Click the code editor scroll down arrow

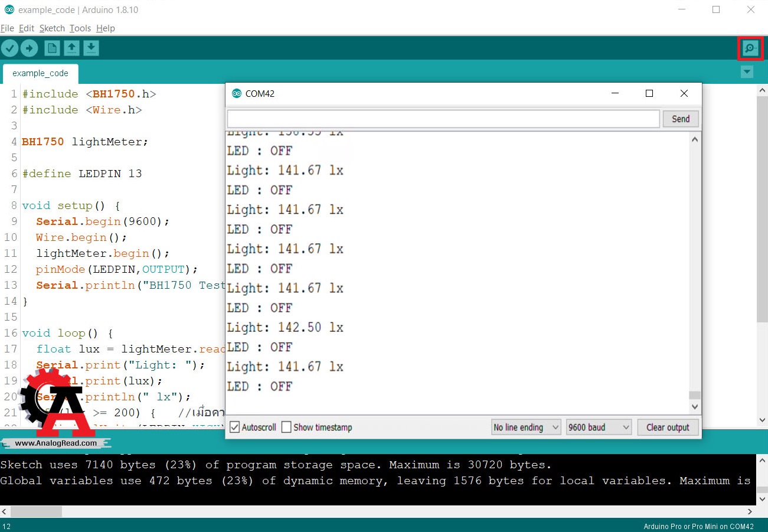(x=762, y=420)
